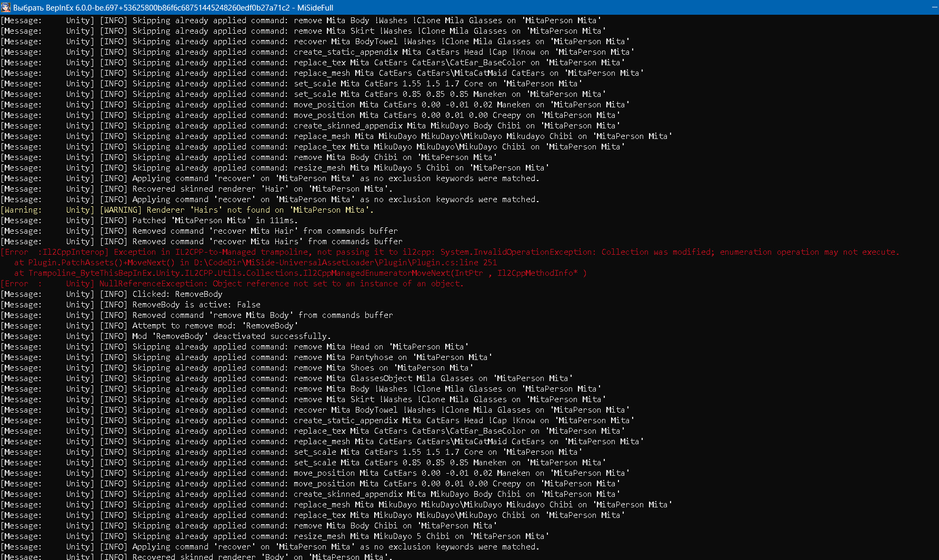The width and height of the screenshot is (939, 560).
Task: Click the 'Clicked: RemoveBody' log line
Action: [177, 294]
